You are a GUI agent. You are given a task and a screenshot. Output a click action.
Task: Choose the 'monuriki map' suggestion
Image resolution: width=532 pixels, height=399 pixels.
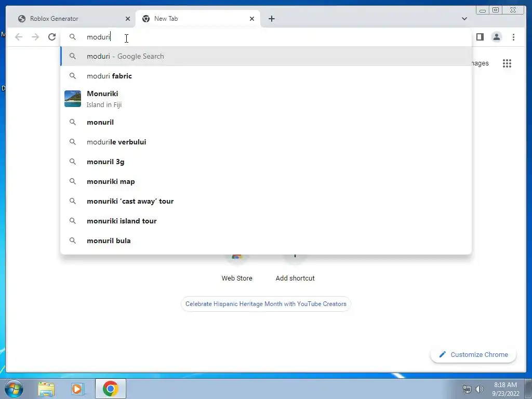(266, 181)
